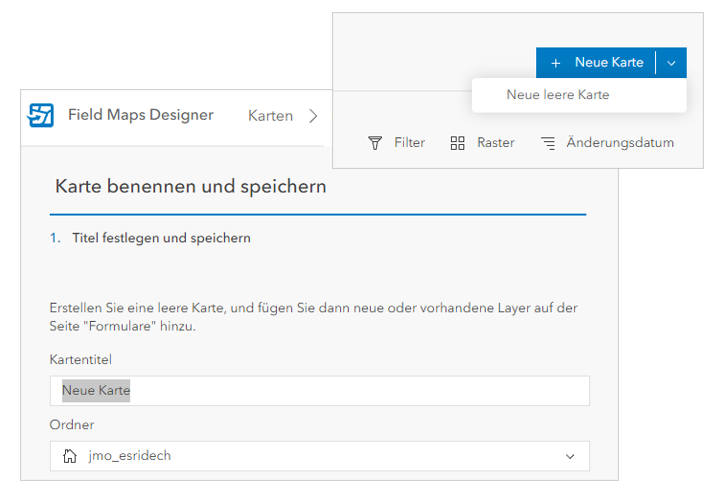The height and width of the screenshot is (498, 713).
Task: Click into the Kartentitel input field
Action: click(320, 391)
